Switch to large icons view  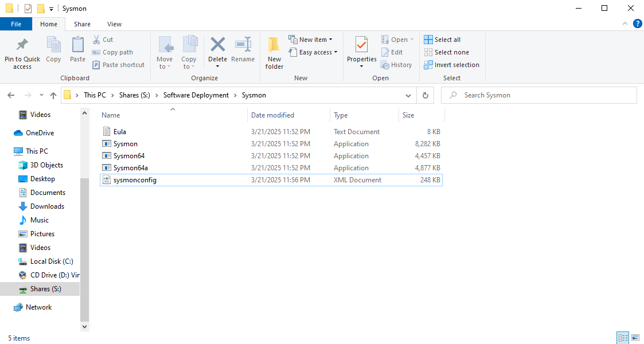[635, 338]
